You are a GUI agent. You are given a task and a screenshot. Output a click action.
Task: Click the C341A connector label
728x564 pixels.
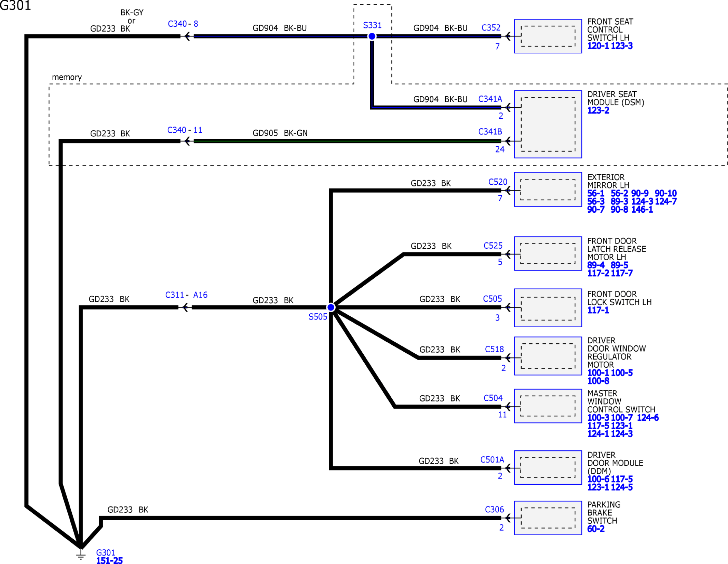(x=490, y=99)
